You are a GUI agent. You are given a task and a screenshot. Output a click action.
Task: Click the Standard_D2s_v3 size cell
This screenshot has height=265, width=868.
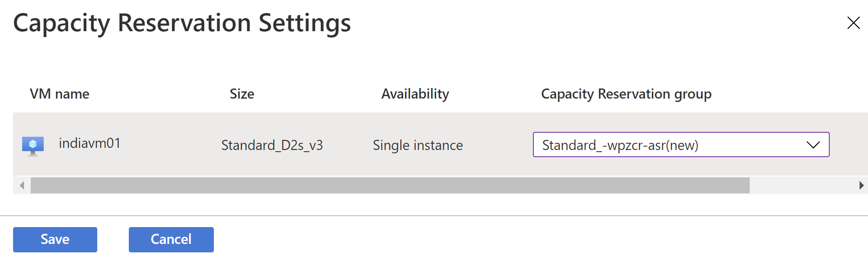click(x=272, y=145)
